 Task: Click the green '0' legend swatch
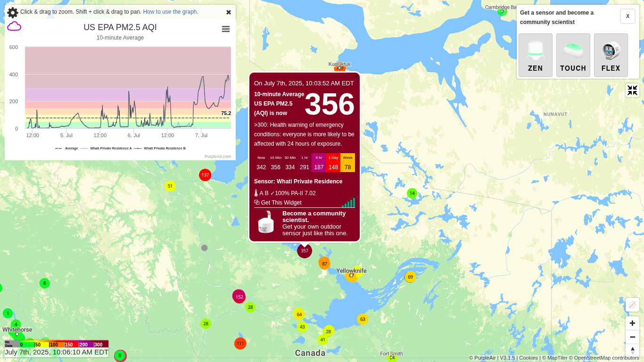pyautogui.click(x=27, y=344)
